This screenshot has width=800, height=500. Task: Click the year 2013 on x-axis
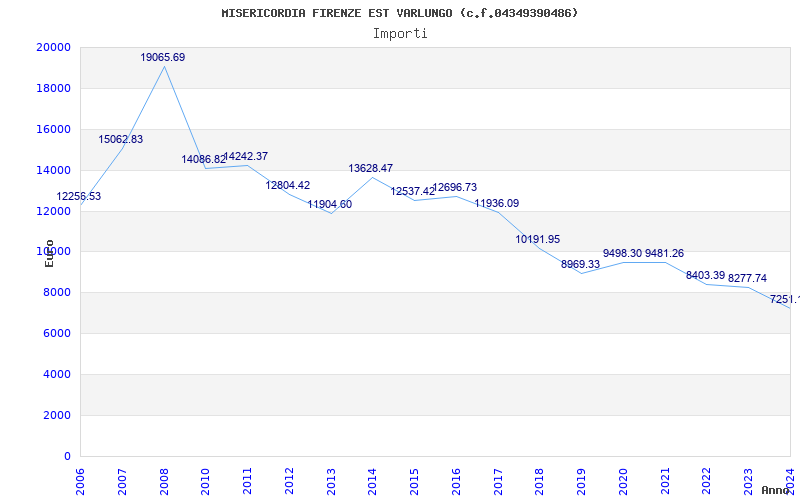331,482
